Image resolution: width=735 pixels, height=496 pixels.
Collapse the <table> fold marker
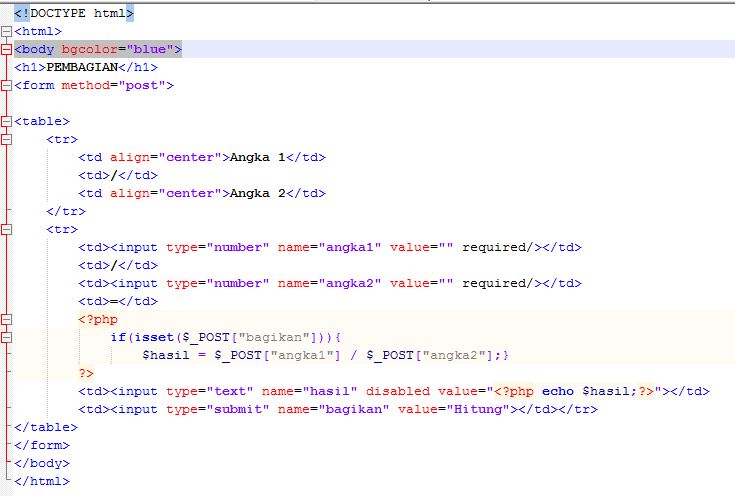pos(6,121)
